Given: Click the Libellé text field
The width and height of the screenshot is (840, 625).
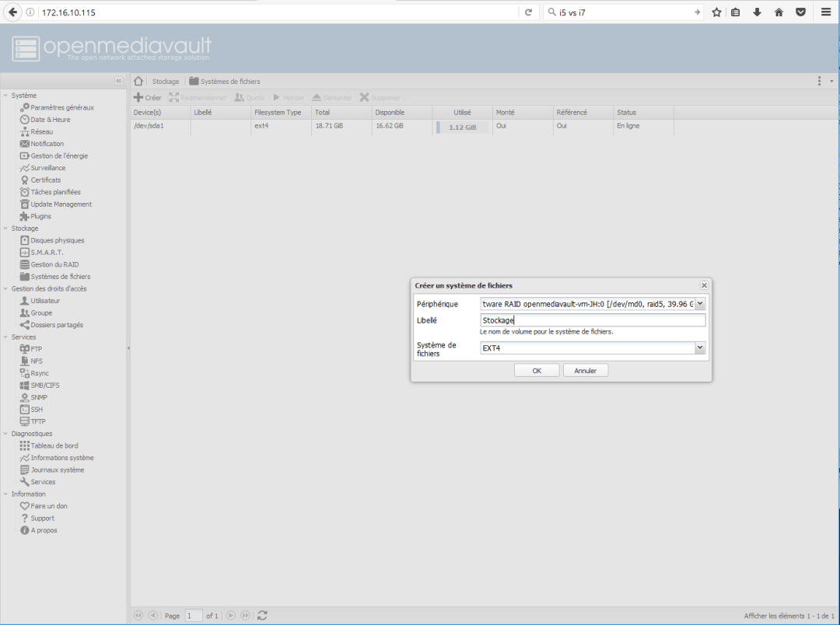Looking at the screenshot, I should [593, 320].
